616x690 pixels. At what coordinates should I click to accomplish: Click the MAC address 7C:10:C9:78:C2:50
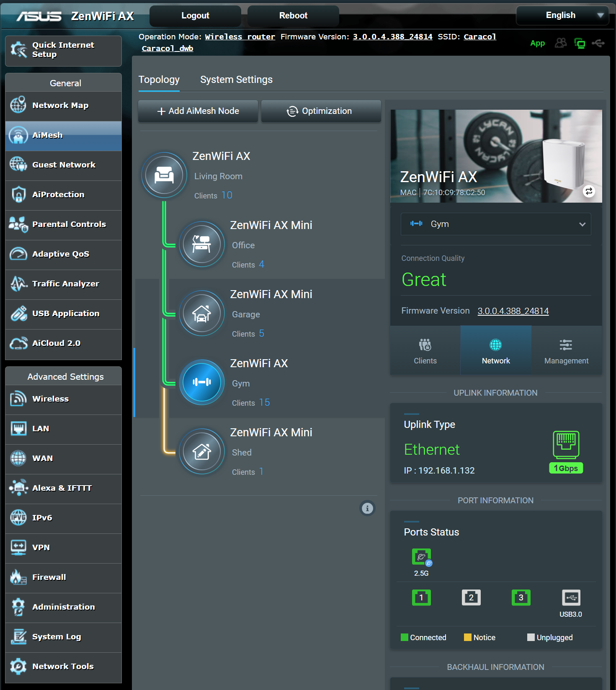click(454, 193)
